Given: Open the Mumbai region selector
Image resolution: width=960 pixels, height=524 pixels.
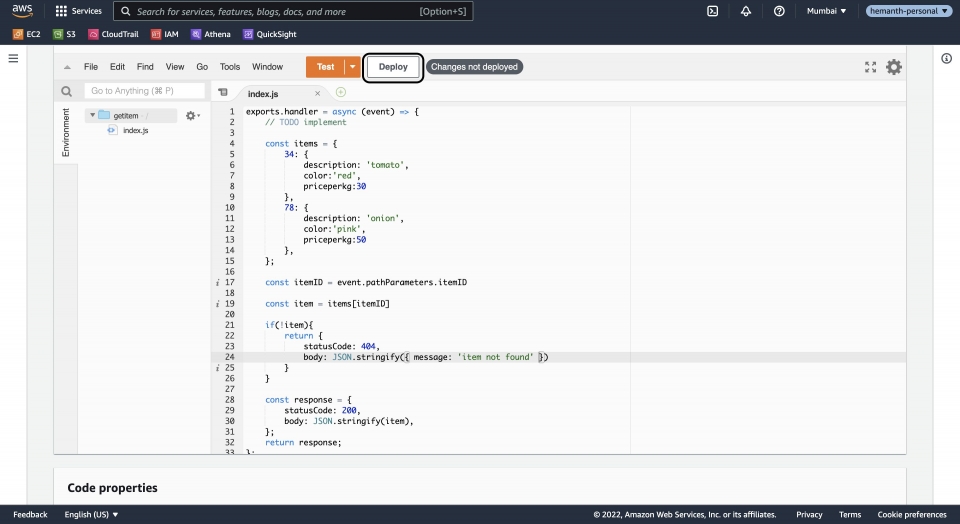Looking at the screenshot, I should (x=827, y=11).
